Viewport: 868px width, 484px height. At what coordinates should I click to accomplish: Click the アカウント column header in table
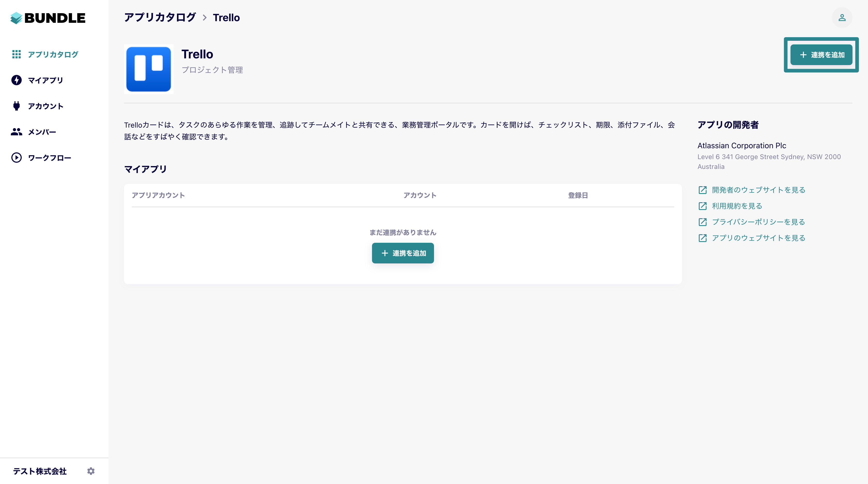click(420, 195)
